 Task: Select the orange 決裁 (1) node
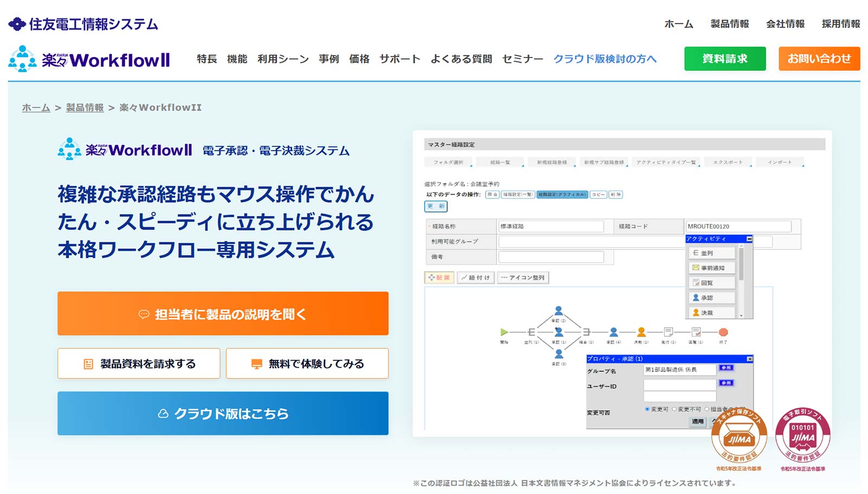point(641,332)
